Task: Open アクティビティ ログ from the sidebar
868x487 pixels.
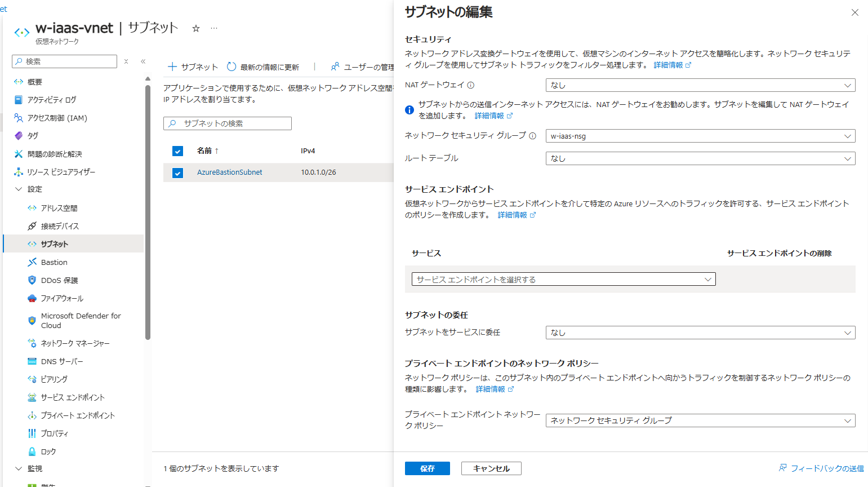Action: (x=51, y=100)
